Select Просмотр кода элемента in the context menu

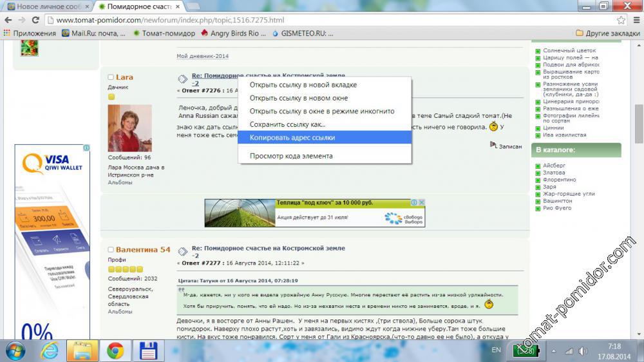point(290,156)
